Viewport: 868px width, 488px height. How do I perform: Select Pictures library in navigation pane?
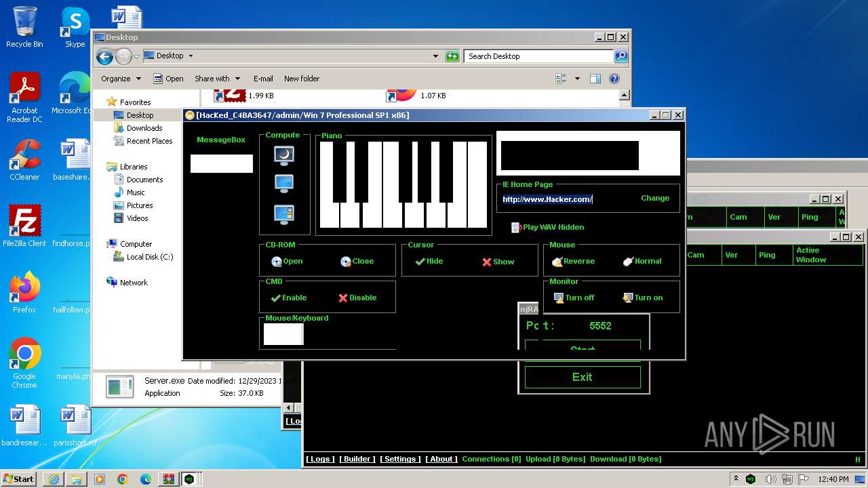pyautogui.click(x=140, y=205)
